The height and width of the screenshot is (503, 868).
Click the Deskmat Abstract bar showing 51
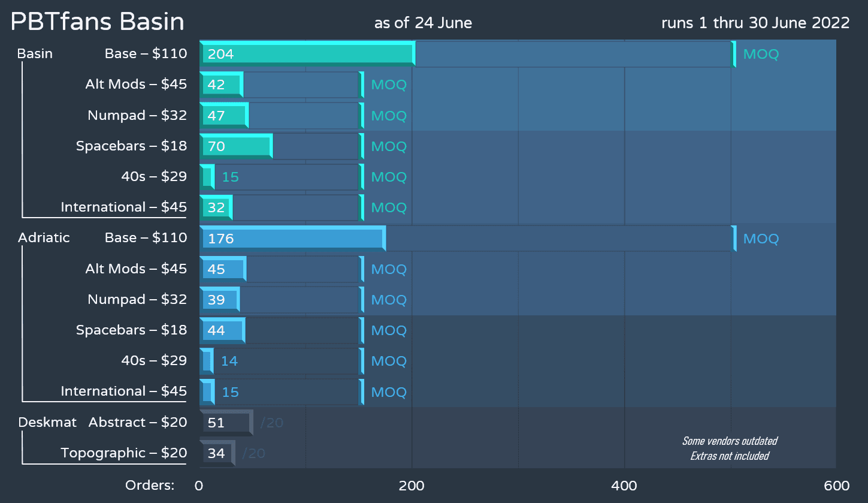pos(225,423)
